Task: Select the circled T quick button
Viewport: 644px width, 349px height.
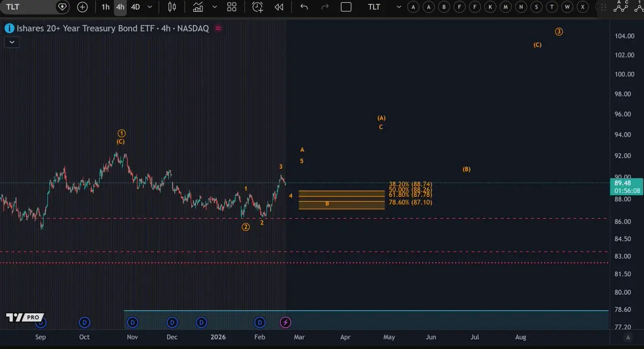Action: [552, 7]
